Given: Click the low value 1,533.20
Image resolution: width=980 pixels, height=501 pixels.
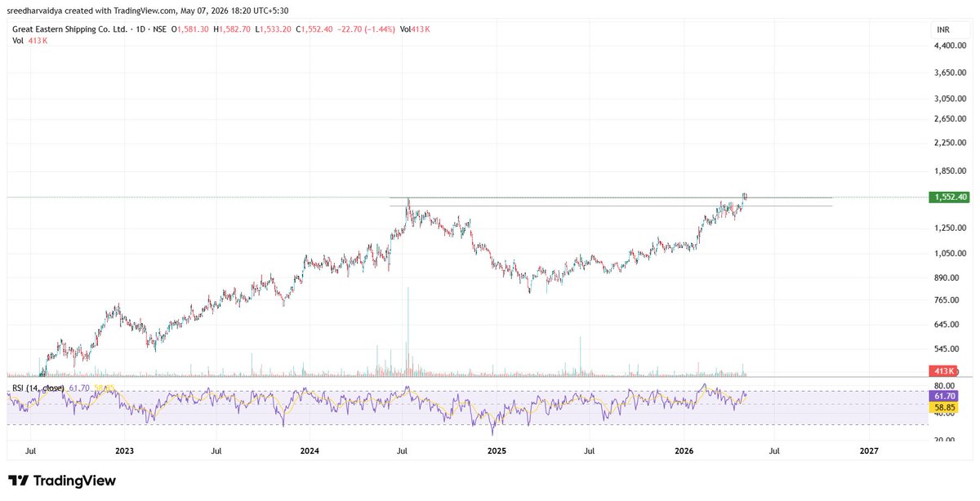Looking at the screenshot, I should [276, 29].
